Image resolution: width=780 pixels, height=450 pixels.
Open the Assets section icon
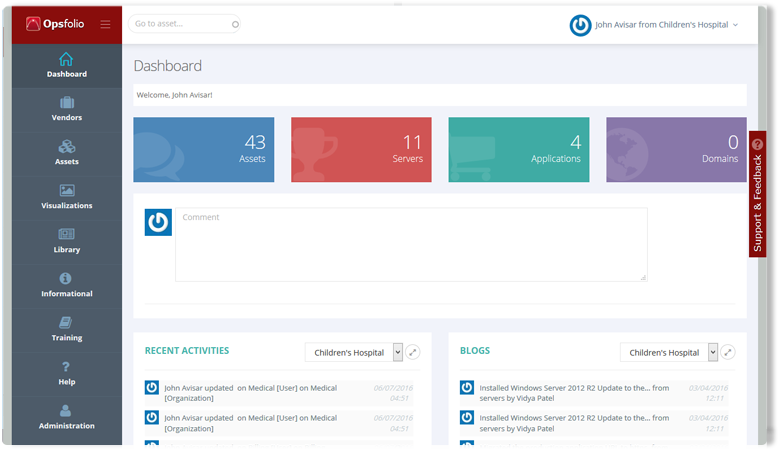66,147
